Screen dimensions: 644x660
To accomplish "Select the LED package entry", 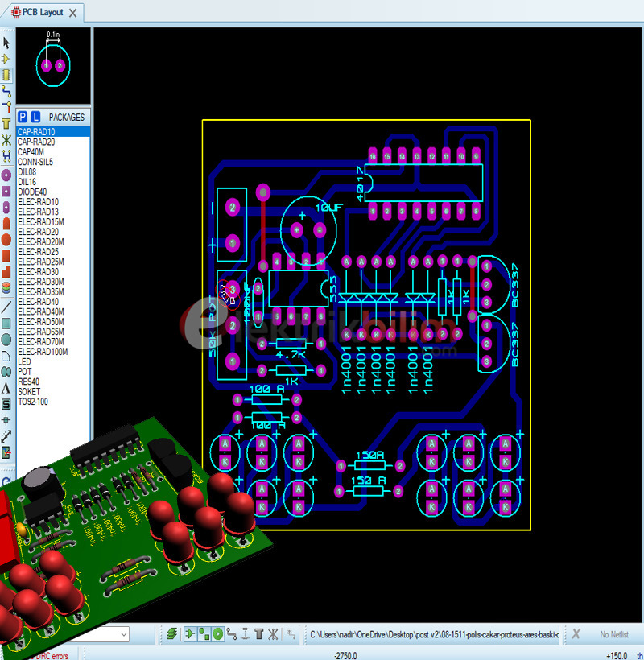I will tap(24, 362).
